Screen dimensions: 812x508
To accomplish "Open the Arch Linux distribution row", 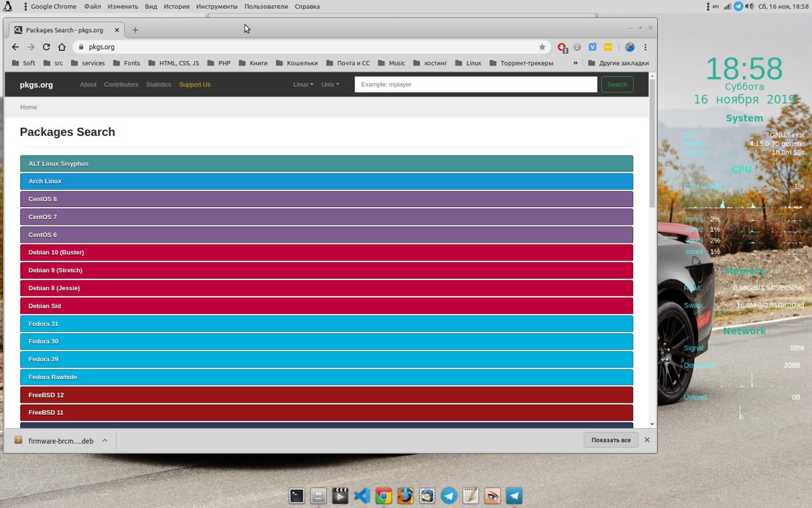I will tap(327, 182).
